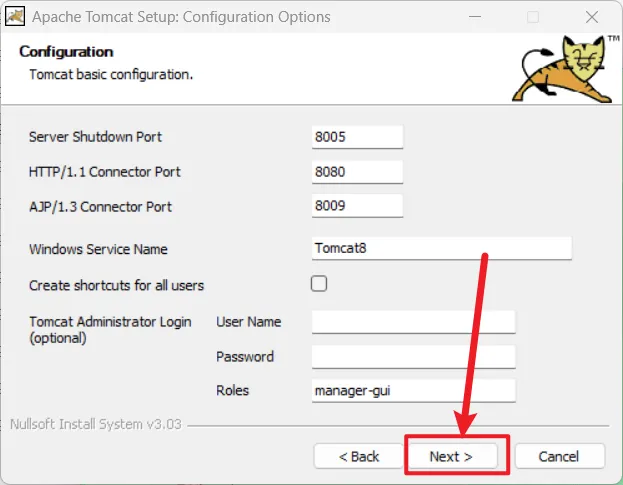Click the Tomcat cat logo image
This screenshot has height=485, width=623.
click(564, 69)
